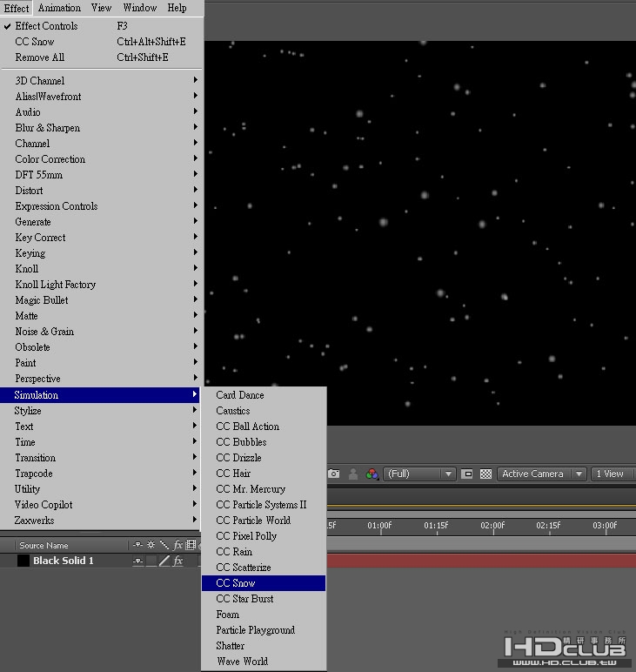The height and width of the screenshot is (672, 636).
Task: Click the 01:00f mark on time ruler
Action: point(379,526)
